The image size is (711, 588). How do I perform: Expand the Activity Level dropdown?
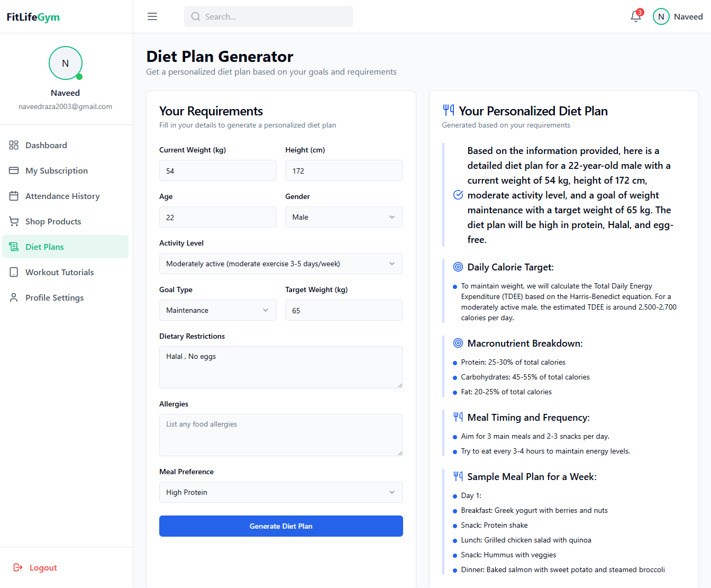pos(281,264)
